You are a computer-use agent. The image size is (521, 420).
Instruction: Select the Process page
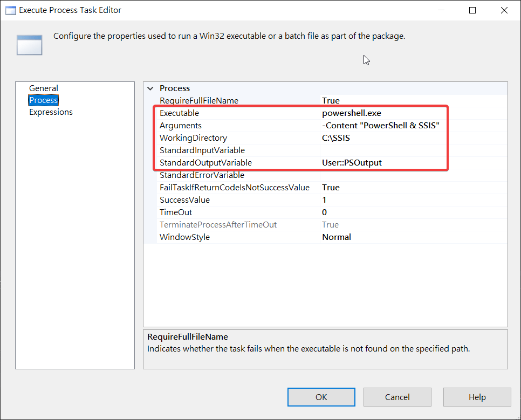[44, 100]
